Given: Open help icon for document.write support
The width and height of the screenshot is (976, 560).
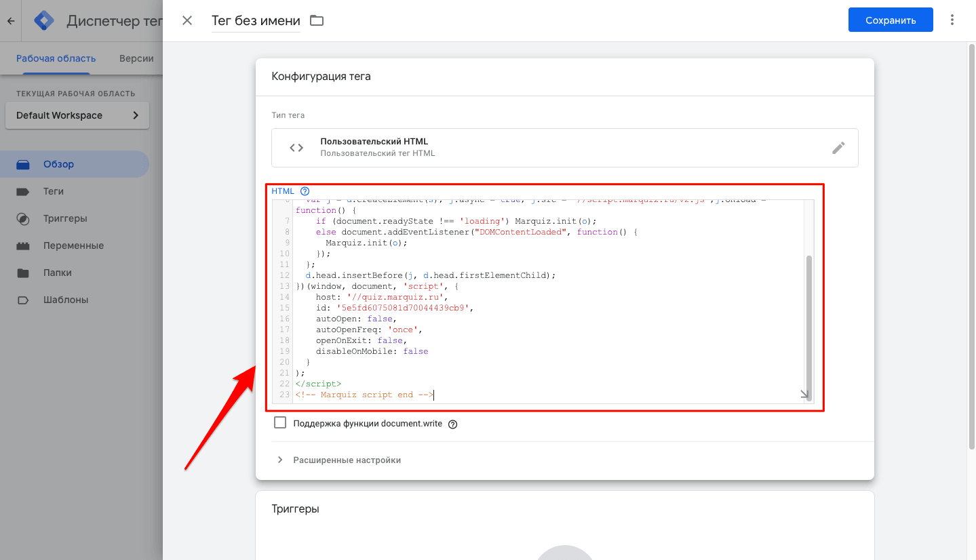Looking at the screenshot, I should [453, 424].
